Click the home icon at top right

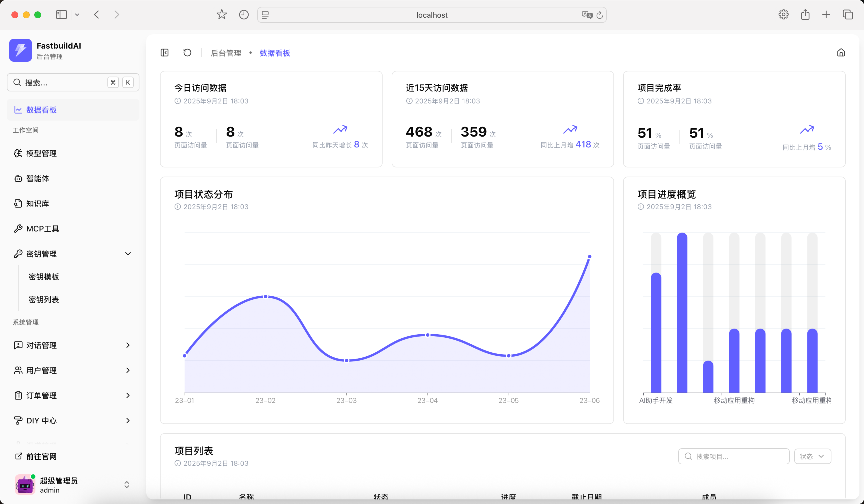coord(841,53)
